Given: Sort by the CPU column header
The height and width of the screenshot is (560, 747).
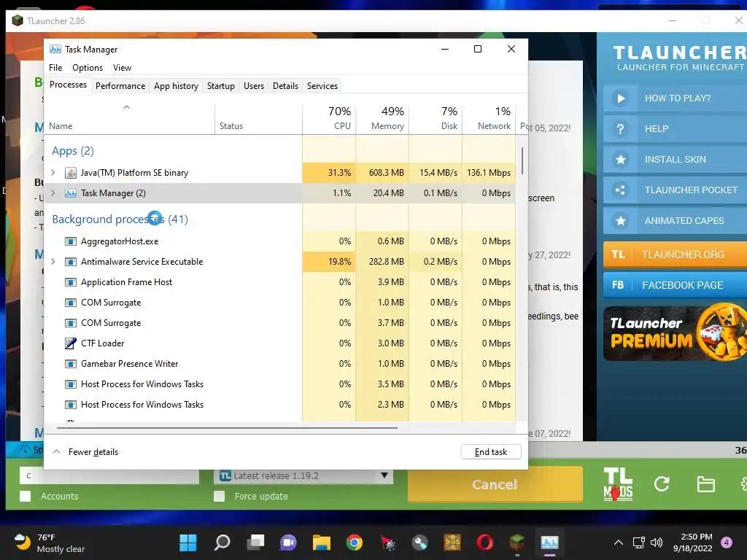Looking at the screenshot, I should [x=329, y=118].
